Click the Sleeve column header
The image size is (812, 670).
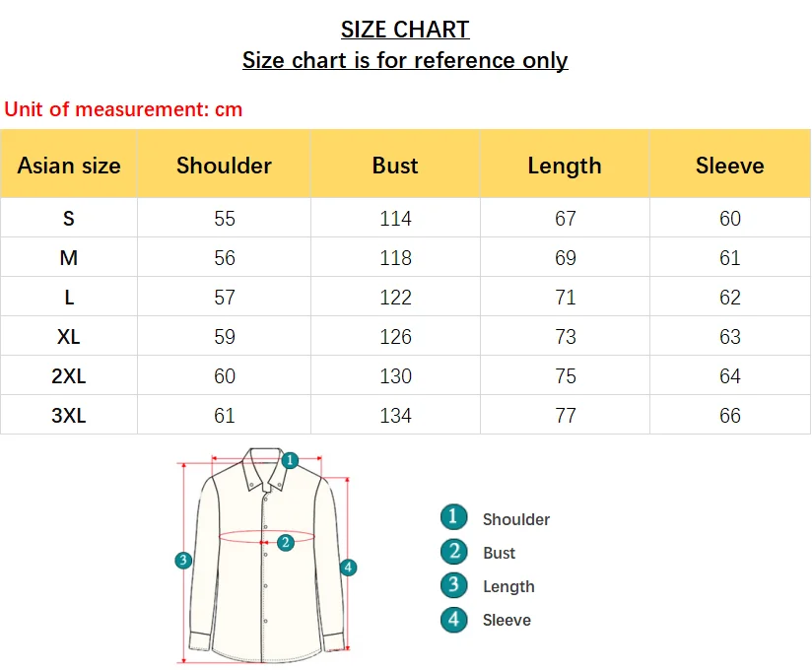click(x=729, y=166)
